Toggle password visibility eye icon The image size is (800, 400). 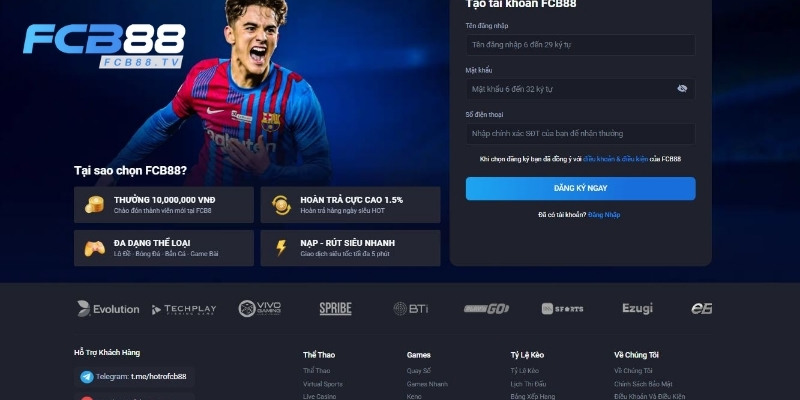pyautogui.click(x=682, y=89)
